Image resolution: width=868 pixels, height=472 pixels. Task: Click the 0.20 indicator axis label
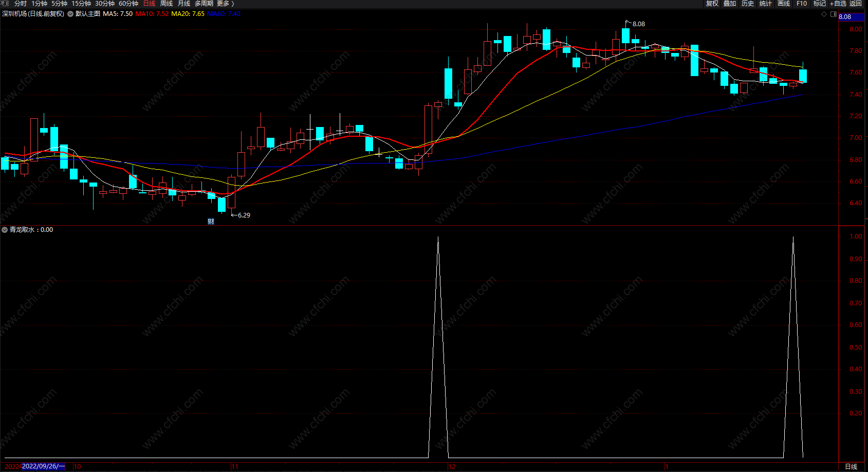pos(856,413)
